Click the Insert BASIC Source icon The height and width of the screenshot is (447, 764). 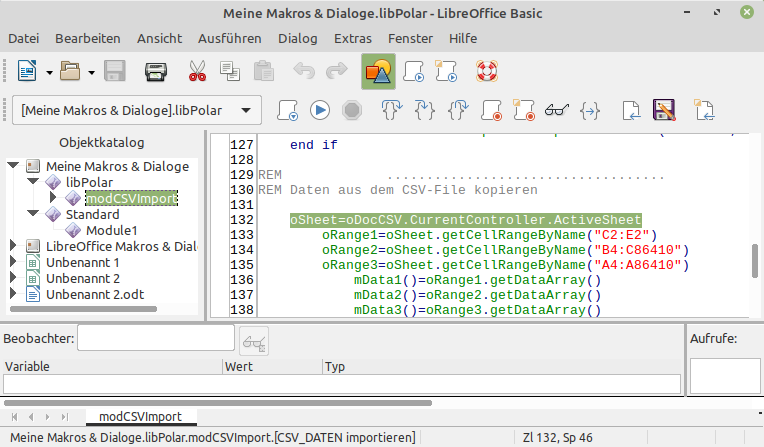(x=631, y=110)
